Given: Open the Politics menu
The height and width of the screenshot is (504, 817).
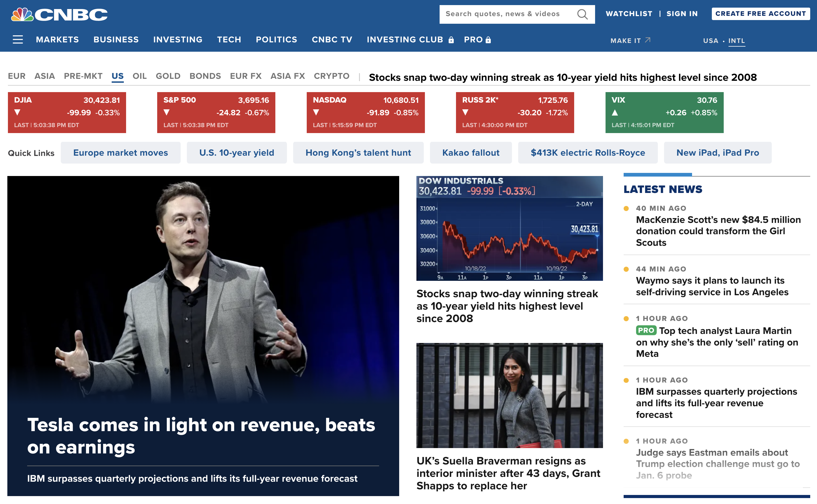Looking at the screenshot, I should pyautogui.click(x=276, y=40).
